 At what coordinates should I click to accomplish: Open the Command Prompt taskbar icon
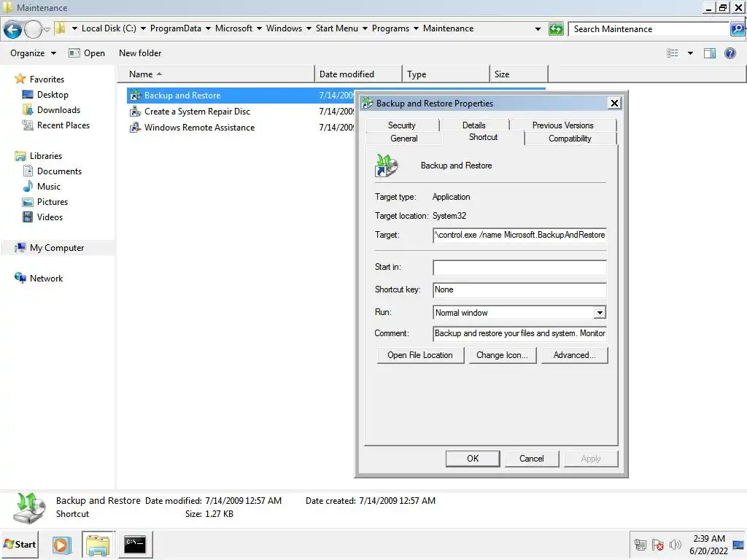coord(135,544)
